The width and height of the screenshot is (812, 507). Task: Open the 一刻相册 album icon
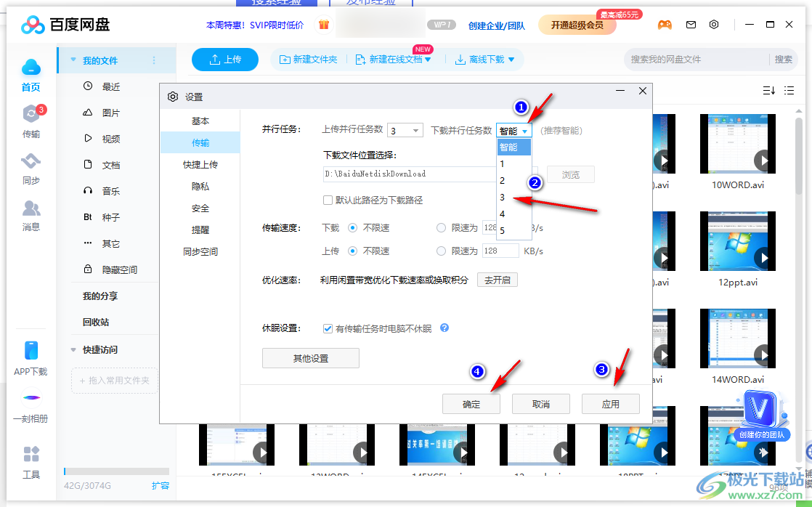click(x=31, y=398)
